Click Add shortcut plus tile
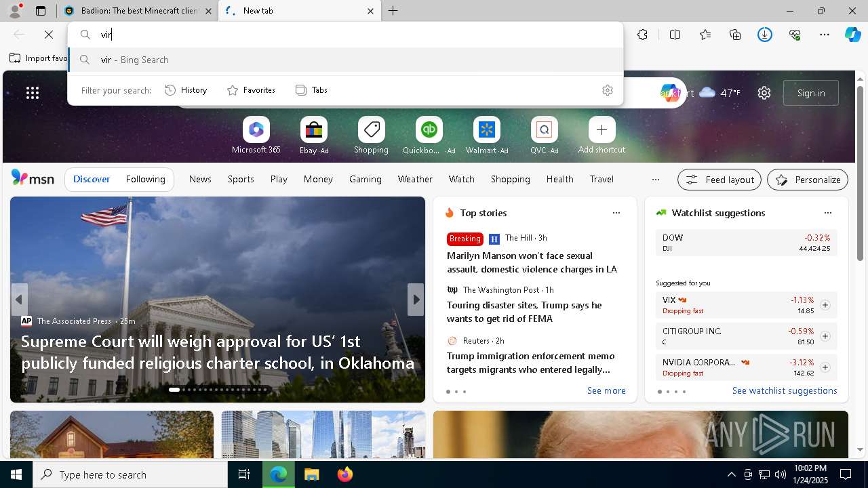The height and width of the screenshot is (488, 868). (x=602, y=136)
